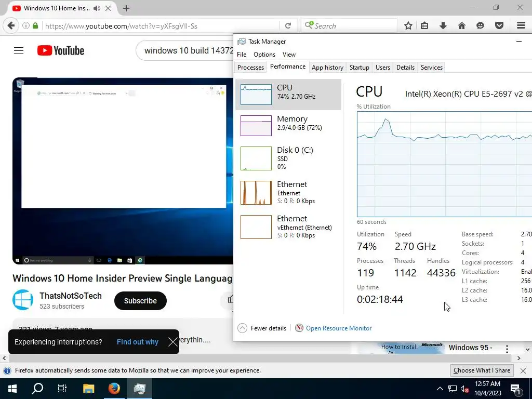Click the muted volume tray icon
532x399 pixels.
[464, 389]
